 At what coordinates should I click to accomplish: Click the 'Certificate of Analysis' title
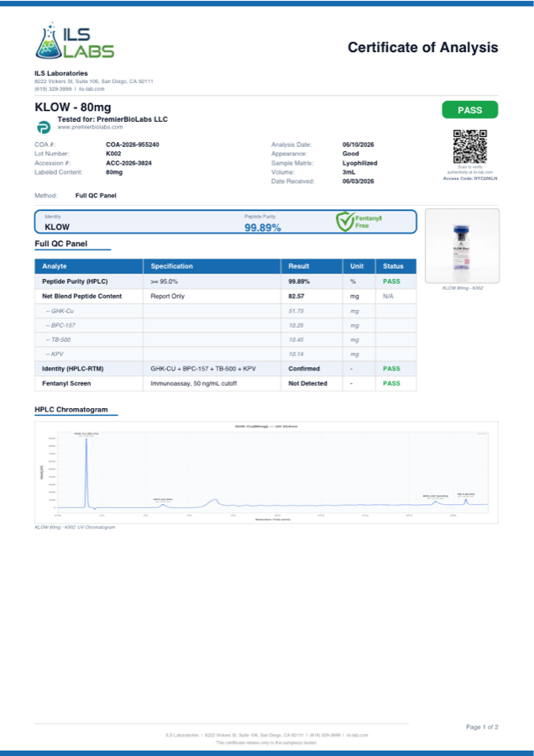[422, 47]
